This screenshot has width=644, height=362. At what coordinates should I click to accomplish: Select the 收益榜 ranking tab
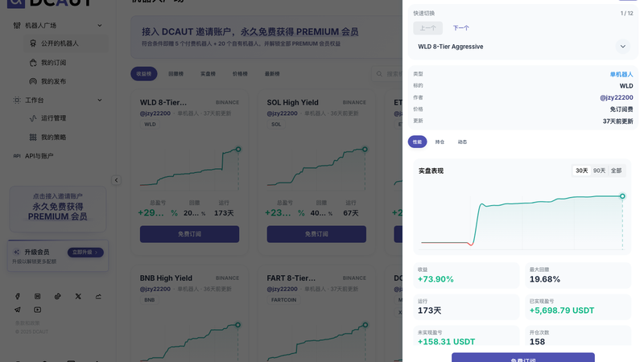tap(144, 74)
